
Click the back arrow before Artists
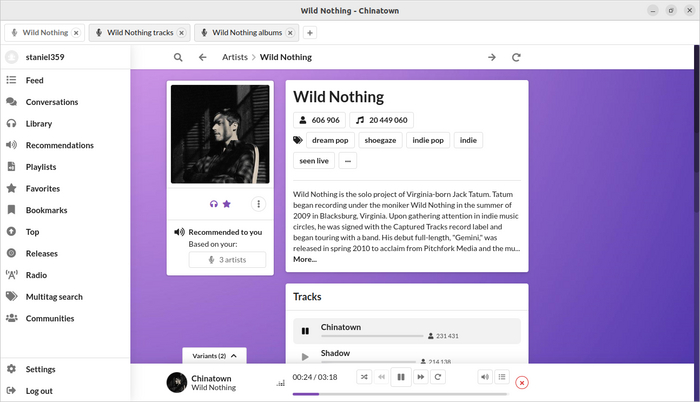203,57
